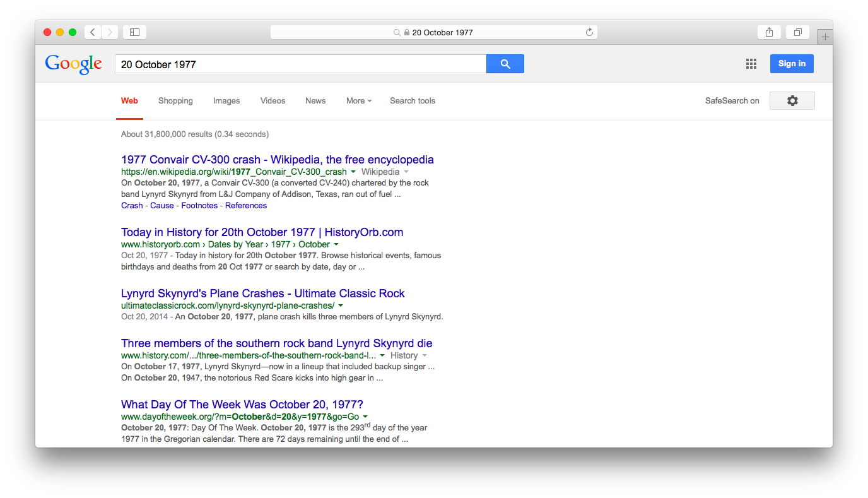Open the Google apps grid
868x498 pixels.
tap(751, 64)
